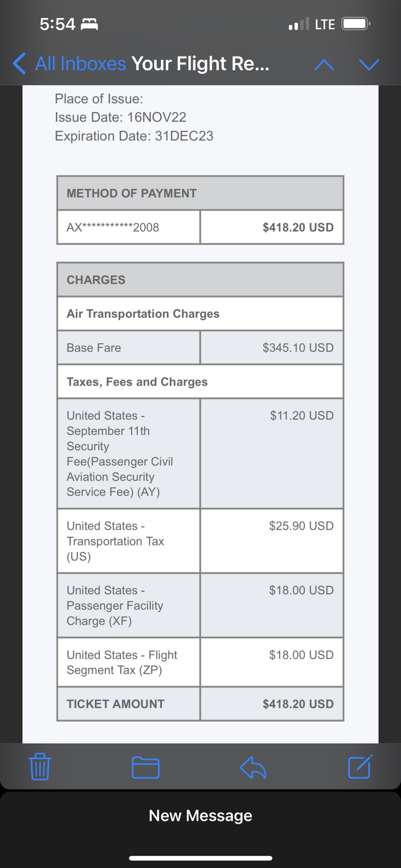Tap the TICKET AMOUNT total value
The image size is (401, 868).
point(298,704)
